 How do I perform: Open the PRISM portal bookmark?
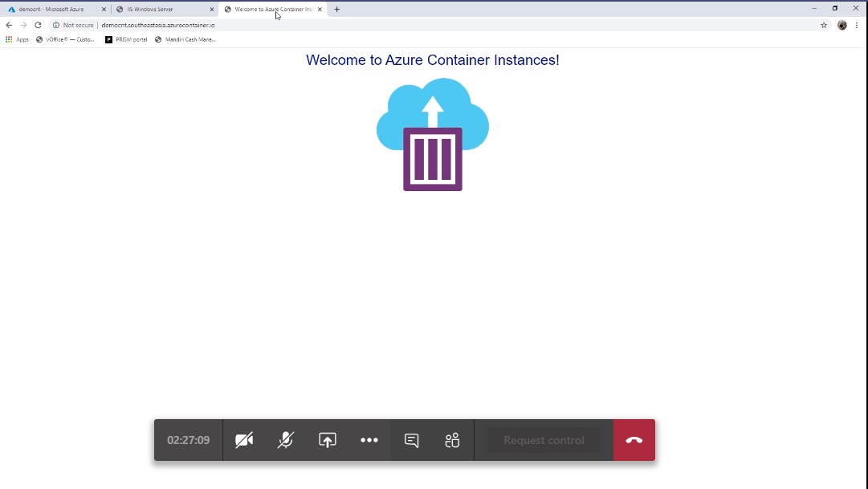(126, 39)
